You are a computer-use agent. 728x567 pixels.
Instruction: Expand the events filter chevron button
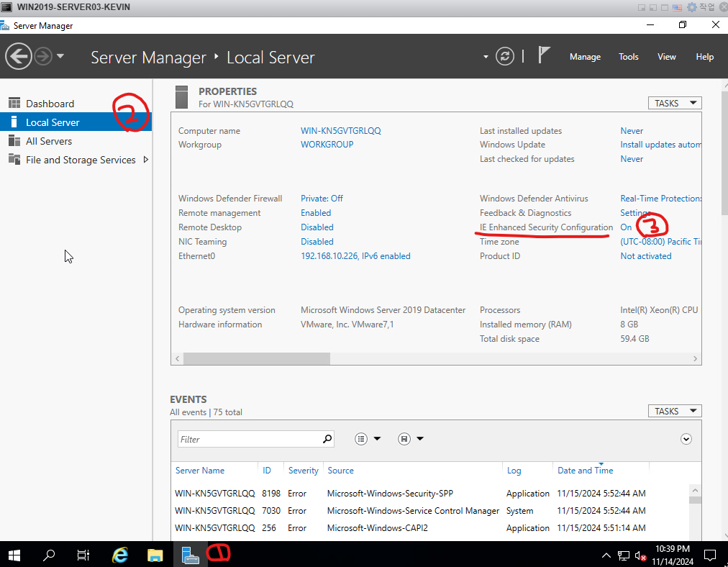click(686, 439)
